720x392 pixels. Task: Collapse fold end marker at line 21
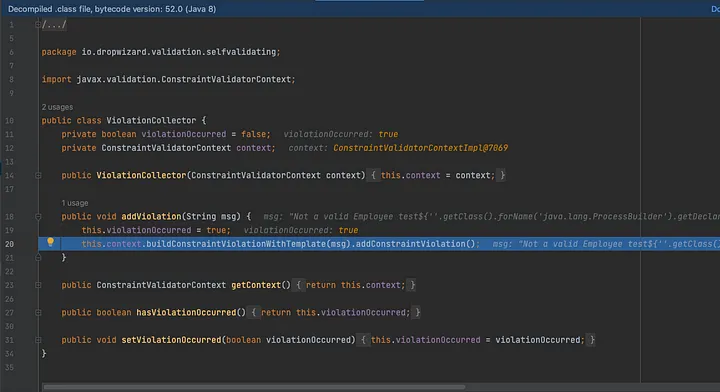coord(38,258)
